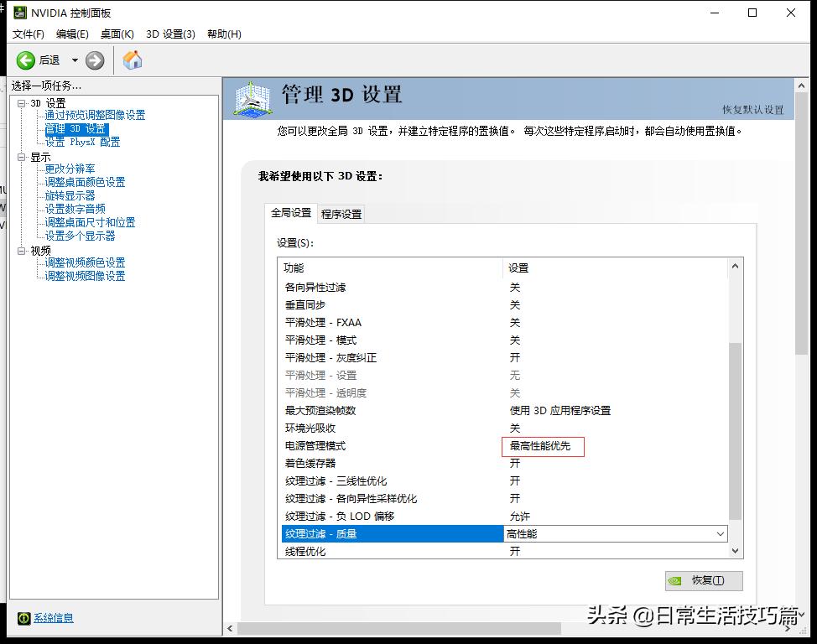Click the home icon in the toolbar

coord(132,60)
